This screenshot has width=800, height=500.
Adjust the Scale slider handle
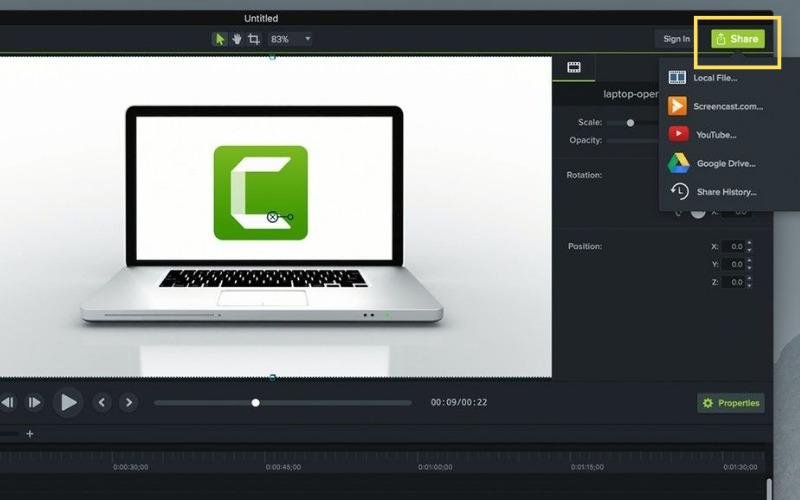tap(630, 123)
